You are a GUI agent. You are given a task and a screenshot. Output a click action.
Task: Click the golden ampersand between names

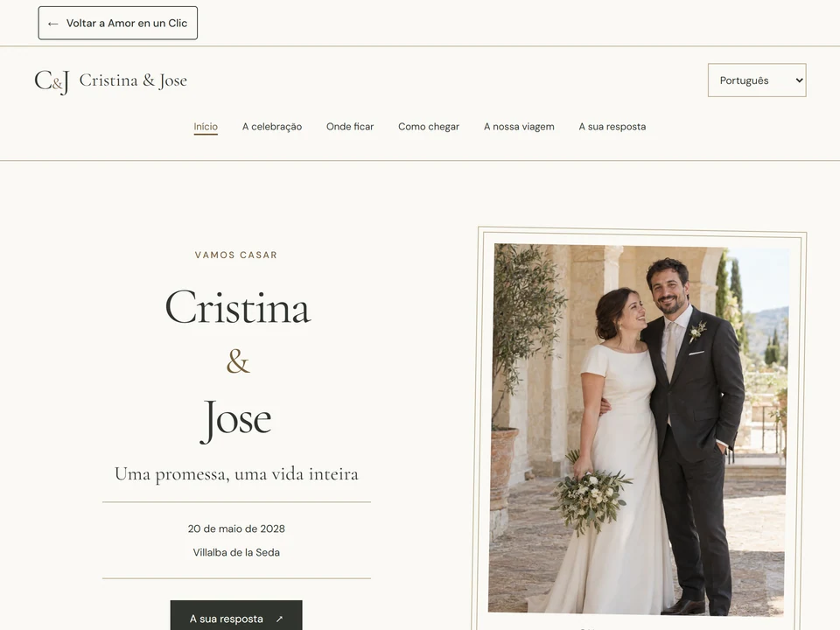(x=238, y=361)
